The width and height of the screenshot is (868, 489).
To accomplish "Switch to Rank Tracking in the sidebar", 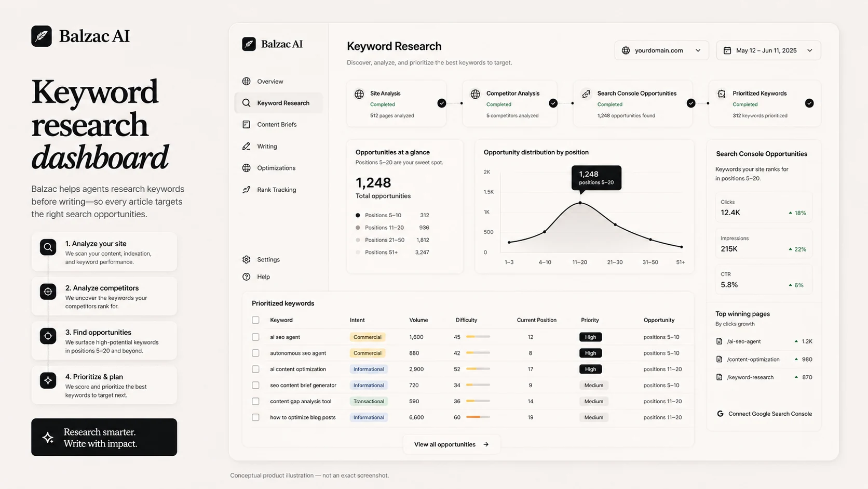I will pyautogui.click(x=278, y=190).
